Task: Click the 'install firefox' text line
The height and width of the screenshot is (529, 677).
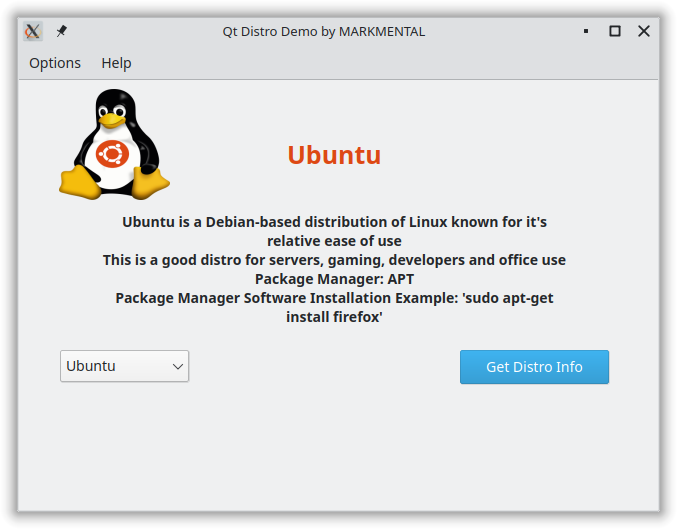Action: click(334, 317)
